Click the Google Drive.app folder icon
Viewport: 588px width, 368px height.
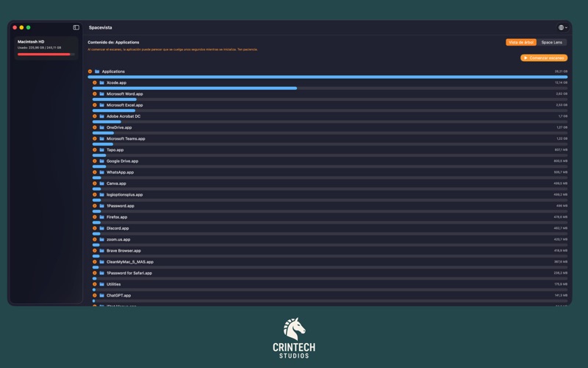101,161
